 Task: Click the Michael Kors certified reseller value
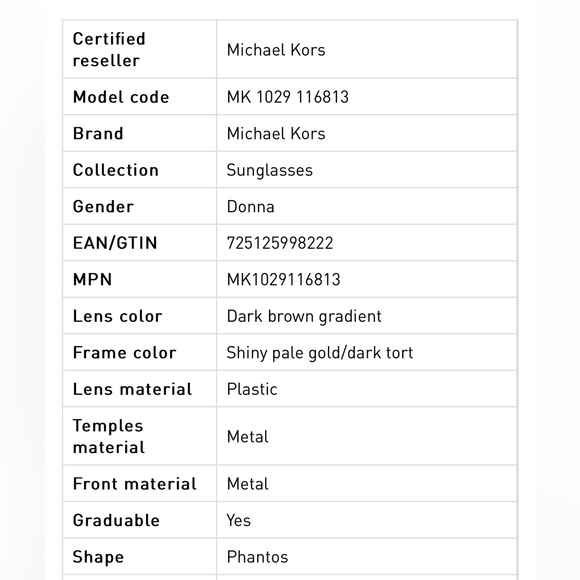(276, 50)
